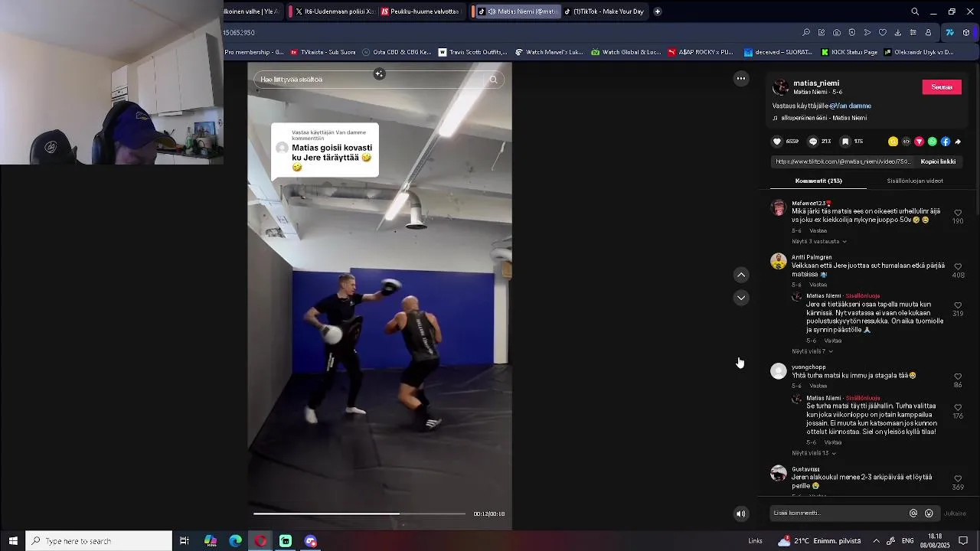Screen dimensions: 980x551
Task: Open comments via speech bubble icon
Action: point(813,142)
